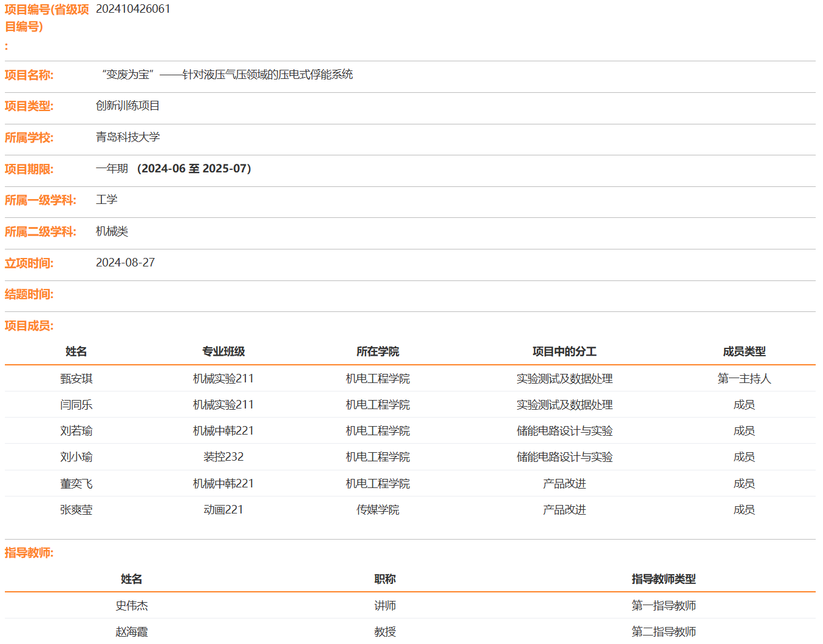Click the project period 2024-06 至 2025-07

(x=194, y=169)
